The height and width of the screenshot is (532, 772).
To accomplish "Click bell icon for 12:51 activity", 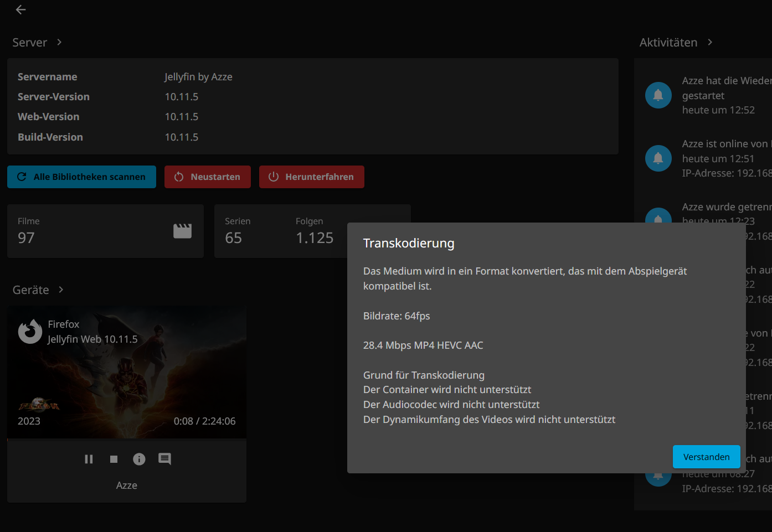I will (658, 158).
